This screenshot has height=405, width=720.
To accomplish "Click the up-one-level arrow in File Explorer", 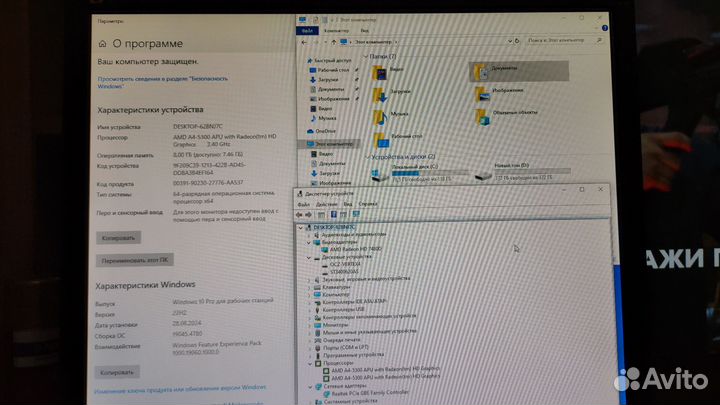I will click(334, 42).
